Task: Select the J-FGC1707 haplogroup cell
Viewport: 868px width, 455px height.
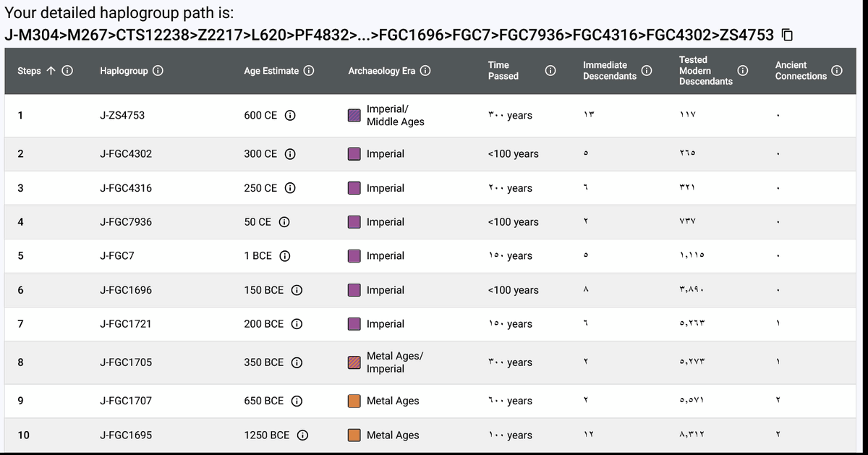Action: [126, 401]
